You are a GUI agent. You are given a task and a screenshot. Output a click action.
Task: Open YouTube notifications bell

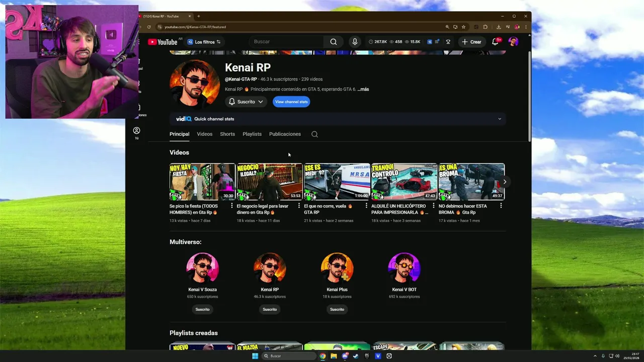pyautogui.click(x=495, y=42)
